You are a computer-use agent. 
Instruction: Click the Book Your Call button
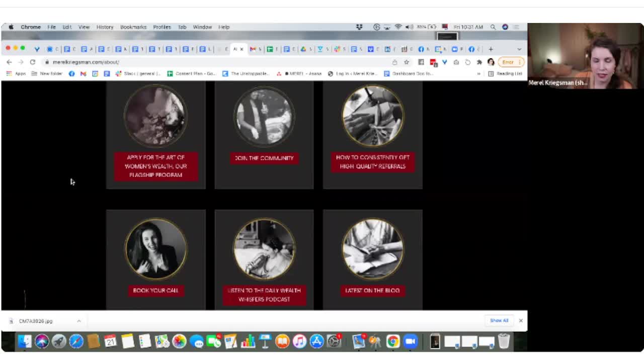pos(155,290)
